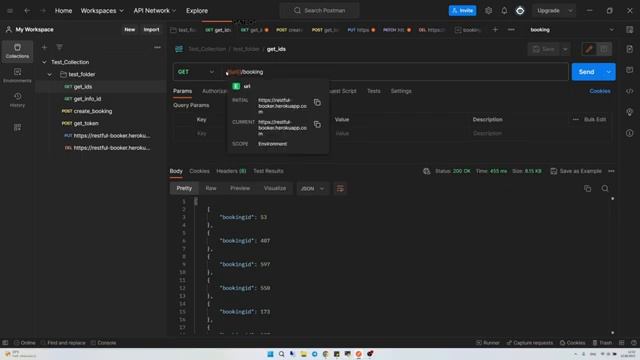Open the Environments sidebar panel

(x=17, y=76)
